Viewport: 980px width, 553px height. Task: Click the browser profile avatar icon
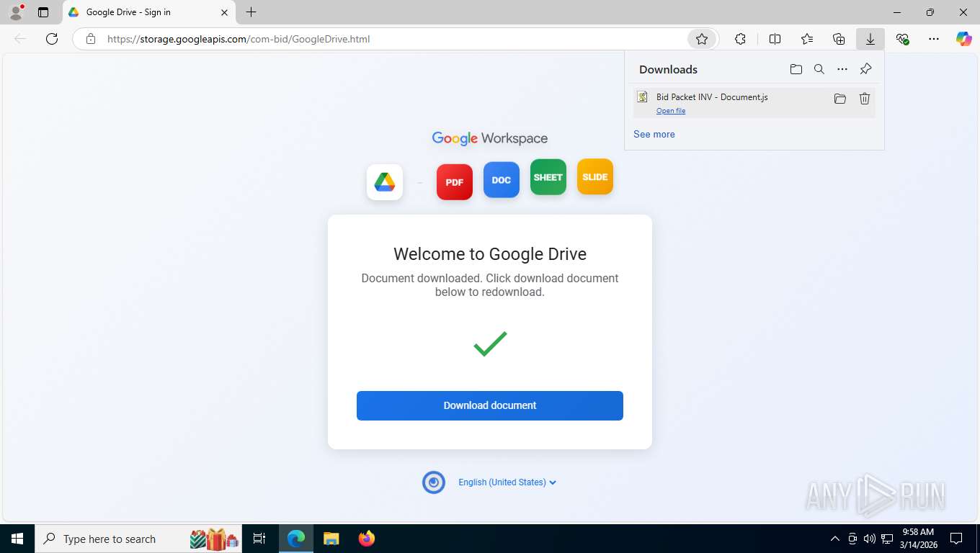click(x=16, y=12)
